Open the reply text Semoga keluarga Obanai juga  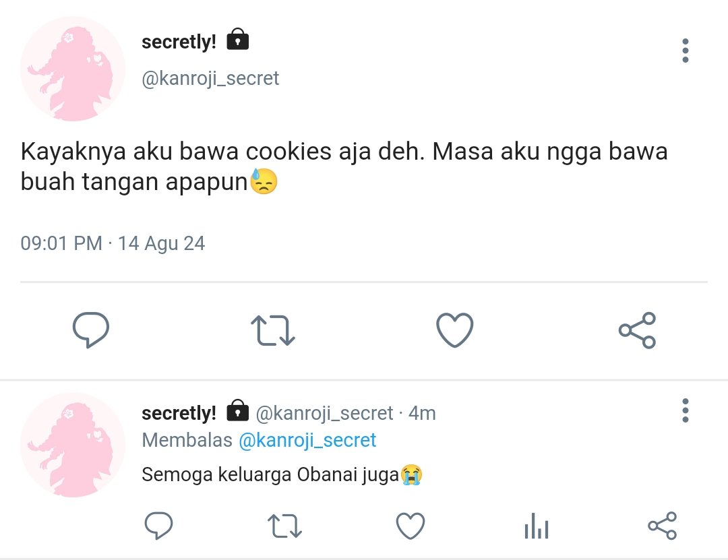coord(282,474)
